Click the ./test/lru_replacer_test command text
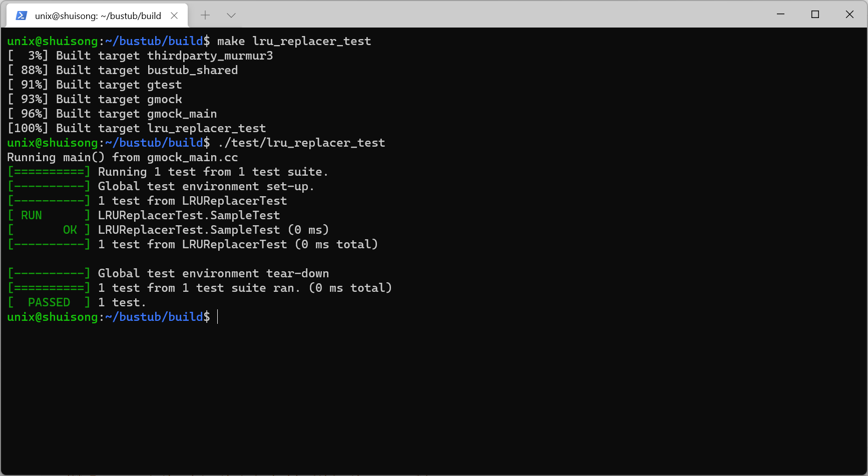 (x=300, y=143)
